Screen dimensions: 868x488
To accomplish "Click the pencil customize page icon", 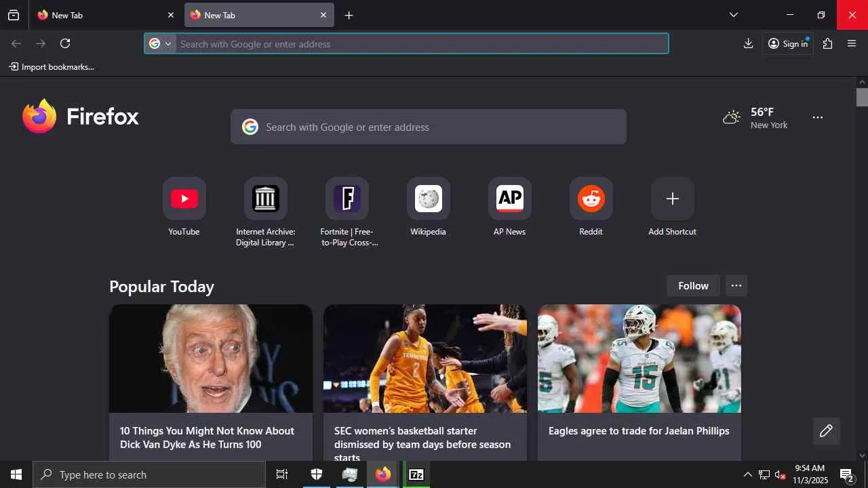I will (826, 431).
